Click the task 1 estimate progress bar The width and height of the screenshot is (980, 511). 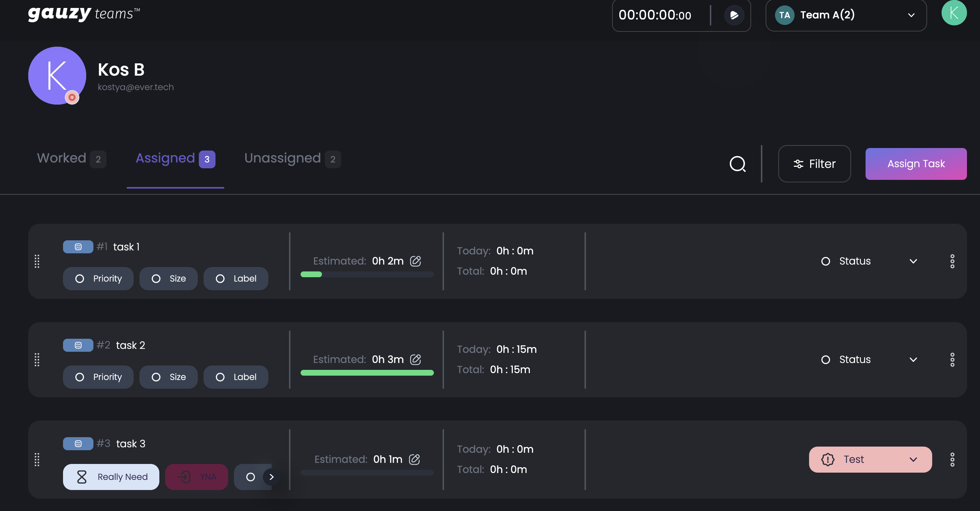tap(367, 275)
